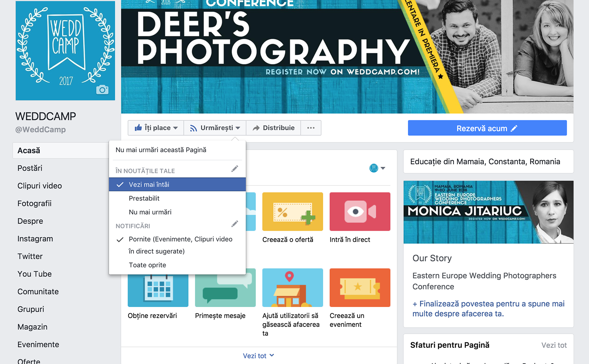Click the feed icon beside Urmărești
589x364 pixels.
(x=193, y=128)
